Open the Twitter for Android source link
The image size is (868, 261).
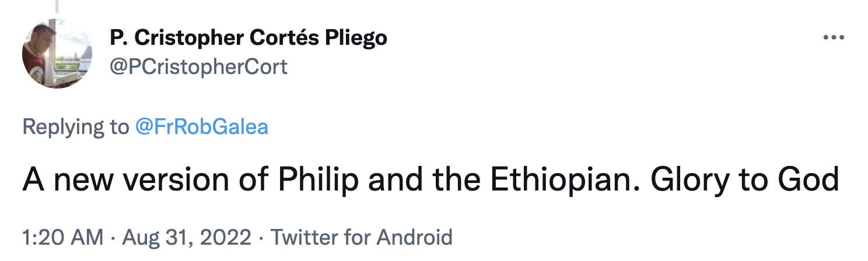point(361,237)
